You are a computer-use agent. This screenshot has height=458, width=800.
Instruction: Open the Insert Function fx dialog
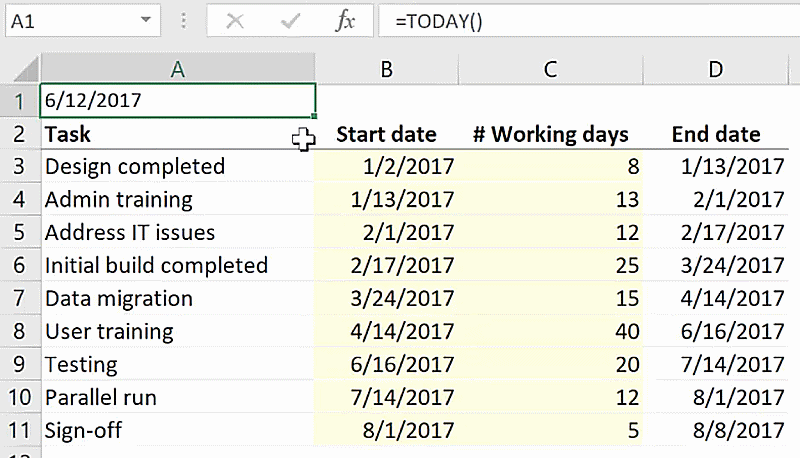pyautogui.click(x=345, y=21)
